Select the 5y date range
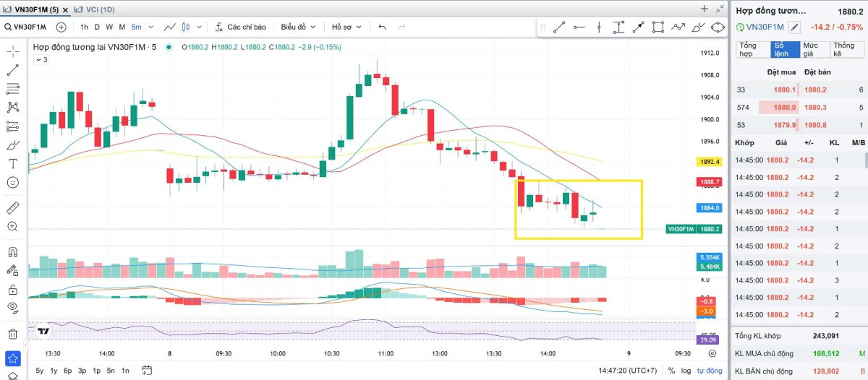The height and width of the screenshot is (380, 868). coord(40,371)
